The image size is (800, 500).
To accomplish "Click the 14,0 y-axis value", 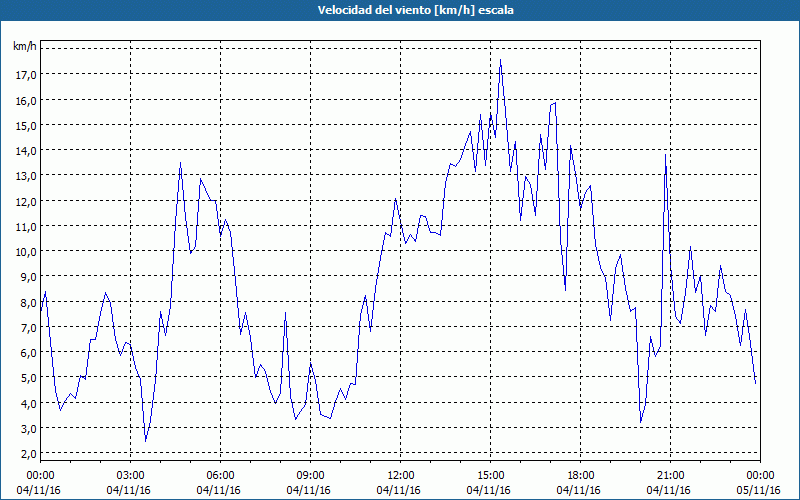I will point(26,151).
